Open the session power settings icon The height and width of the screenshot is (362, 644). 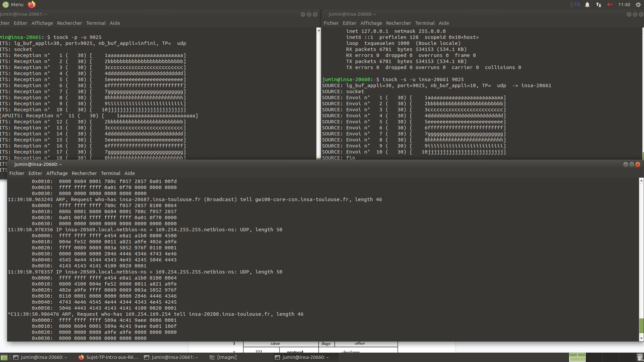pyautogui.click(x=638, y=5)
